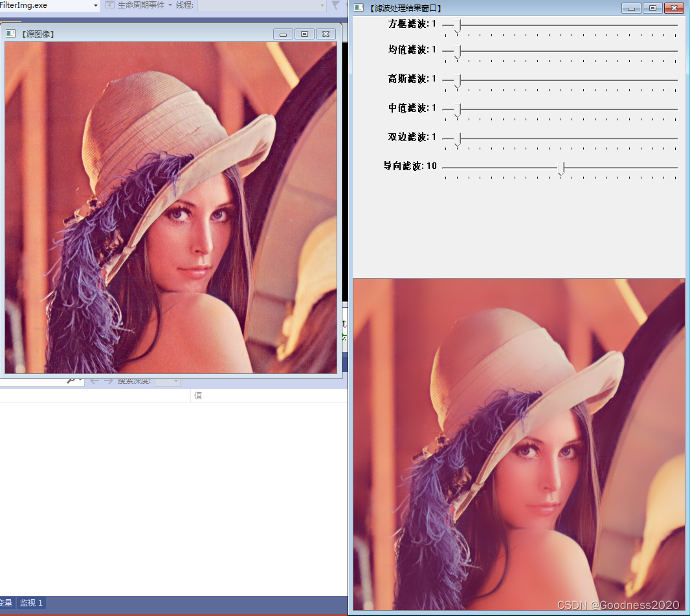Click the 双边滤波: 1 label

[412, 137]
